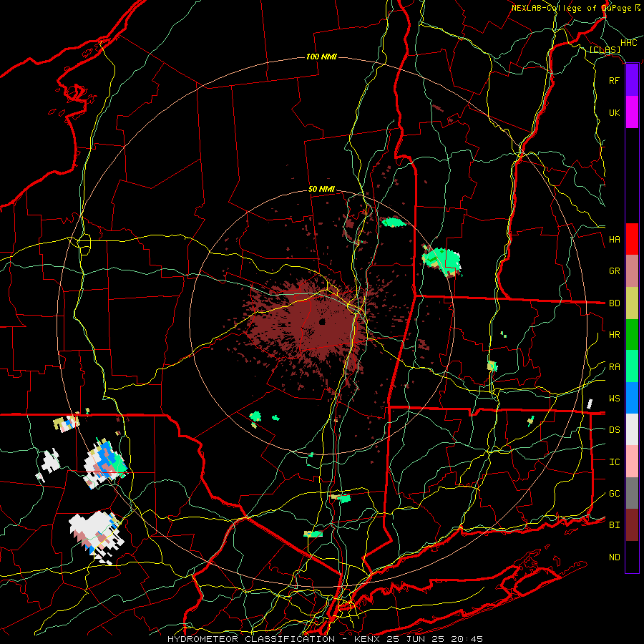Click the GC gray legend swatch
Viewport: 644px width, 644px height.
632,493
